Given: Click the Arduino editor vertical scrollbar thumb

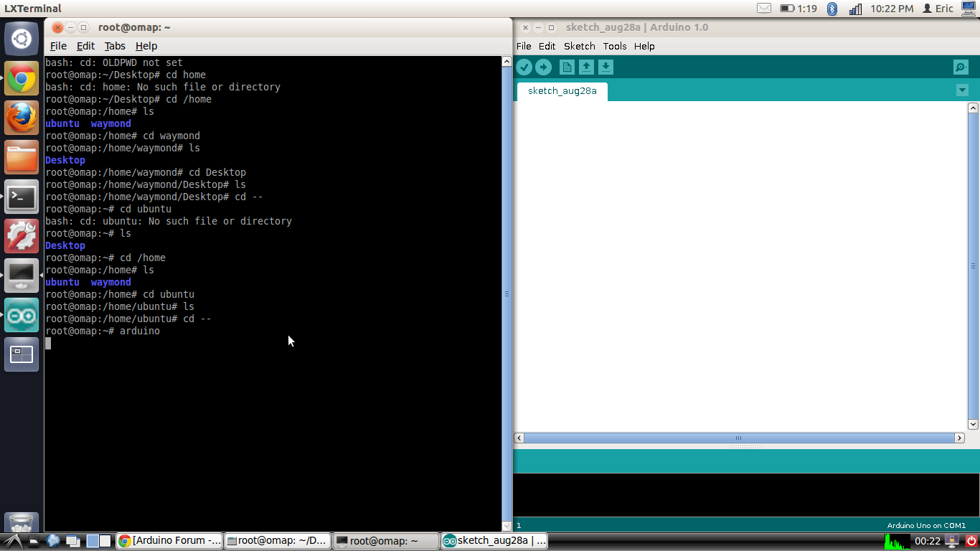Looking at the screenshot, I should tap(973, 265).
